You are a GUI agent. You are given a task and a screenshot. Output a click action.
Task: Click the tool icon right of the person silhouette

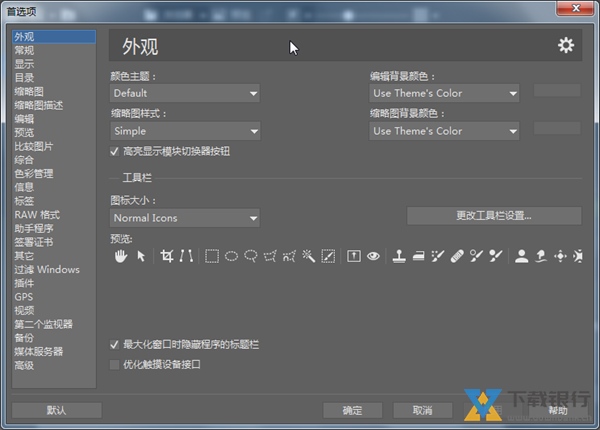pyautogui.click(x=541, y=256)
